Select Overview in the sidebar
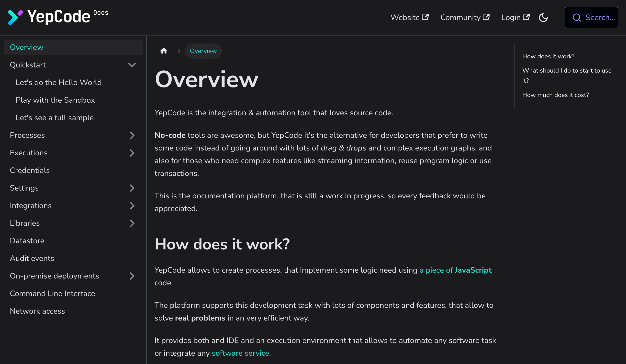This screenshot has height=364, width=626. (x=73, y=47)
